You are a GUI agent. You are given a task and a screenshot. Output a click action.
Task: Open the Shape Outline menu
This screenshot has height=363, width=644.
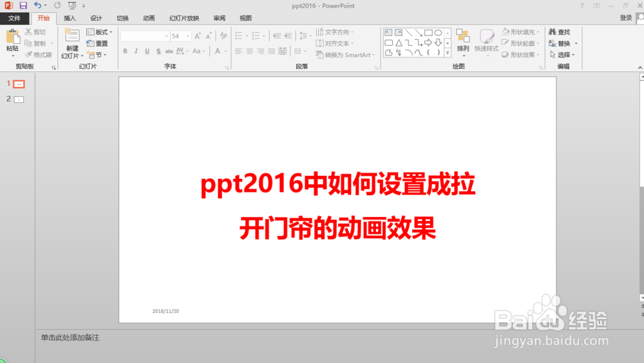521,44
